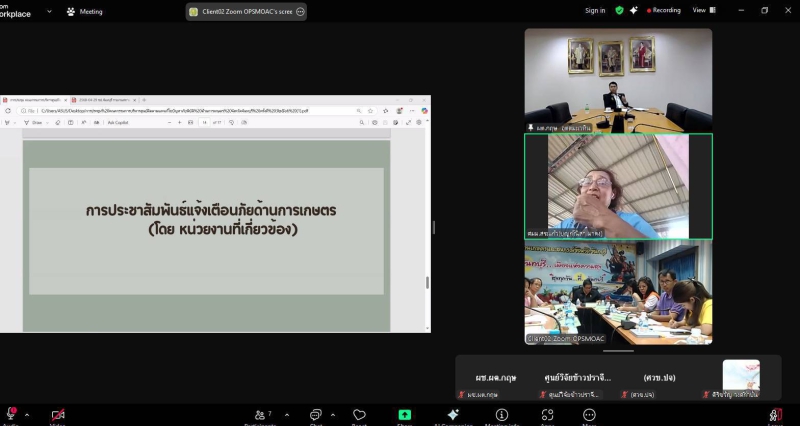The height and width of the screenshot is (426, 800).
Task: Open favorites icon in shared browser toolbar
Action: (x=386, y=111)
